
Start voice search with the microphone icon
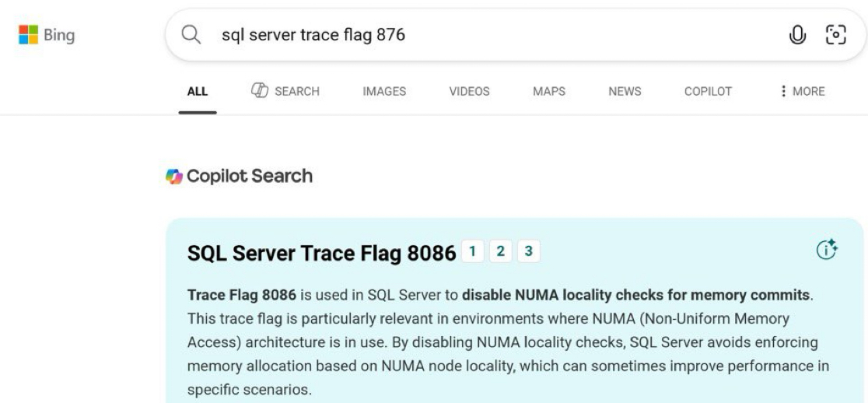click(x=796, y=36)
